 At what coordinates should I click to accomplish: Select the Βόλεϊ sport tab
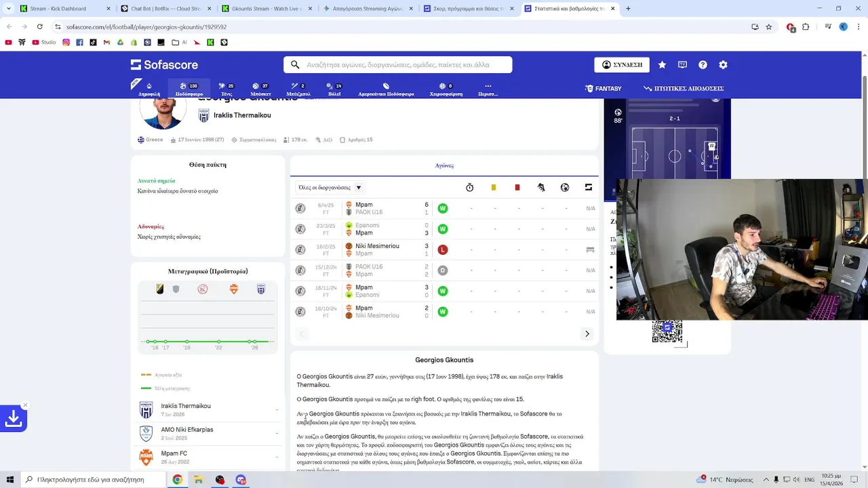334,89
